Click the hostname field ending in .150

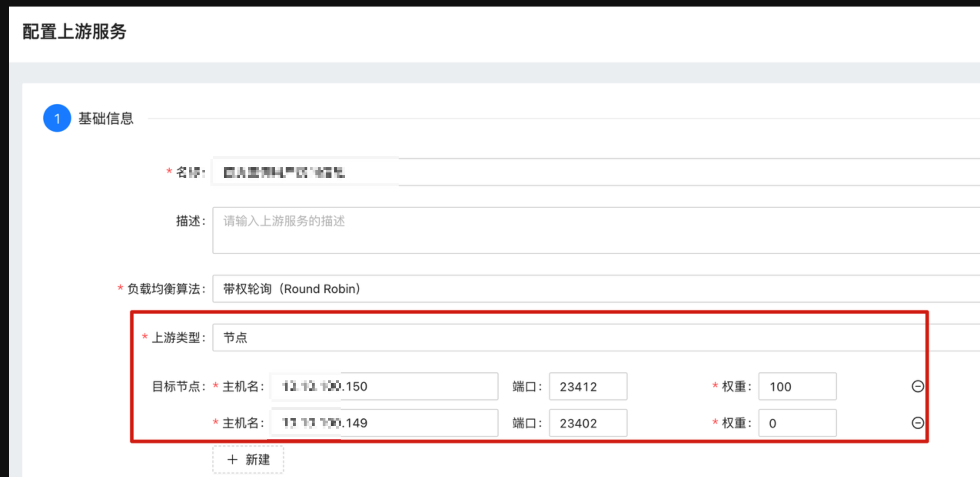384,386
